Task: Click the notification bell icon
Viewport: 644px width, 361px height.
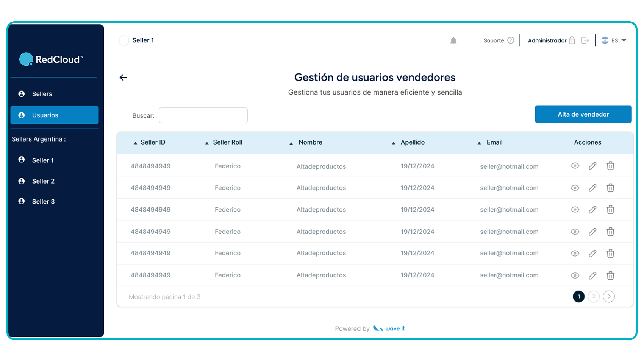Action: [x=453, y=40]
